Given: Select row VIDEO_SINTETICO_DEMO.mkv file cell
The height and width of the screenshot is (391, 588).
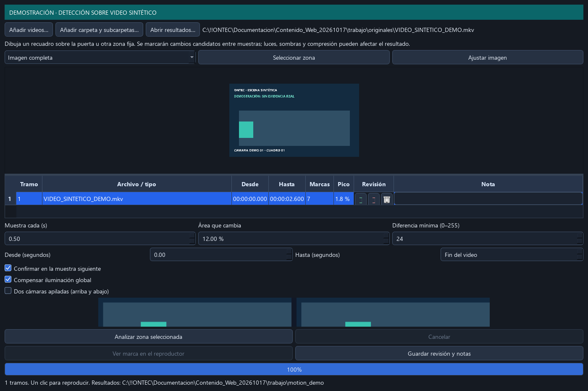Looking at the screenshot, I should (x=136, y=199).
